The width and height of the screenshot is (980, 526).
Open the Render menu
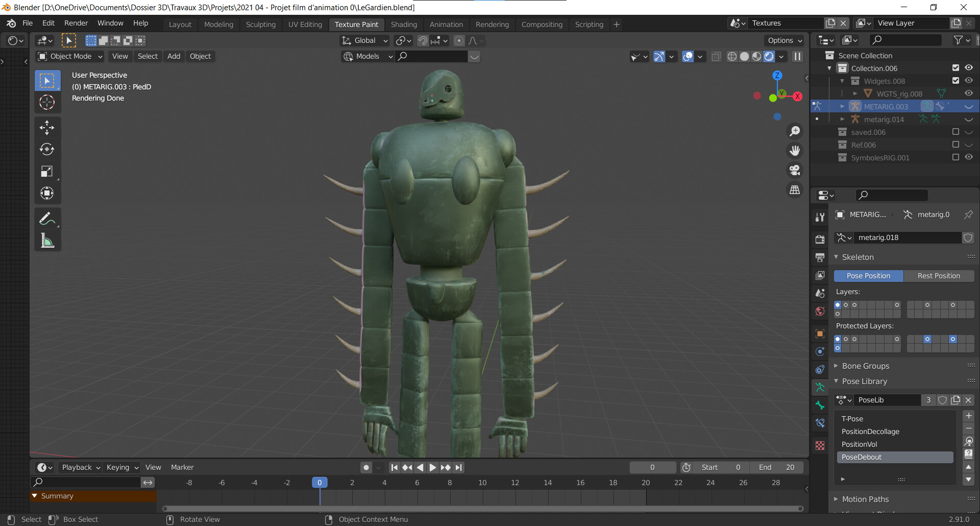click(x=76, y=23)
